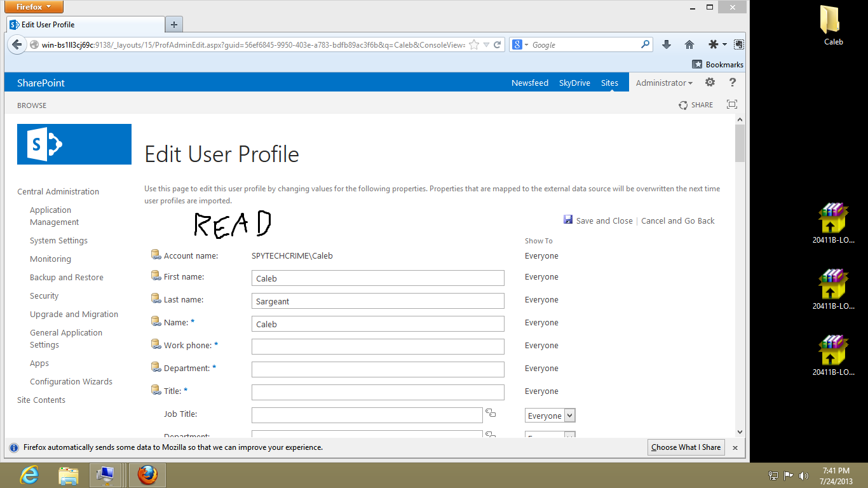Switch to the BROWSE ribbon tab
Image resolution: width=868 pixels, height=488 pixels.
click(x=32, y=105)
